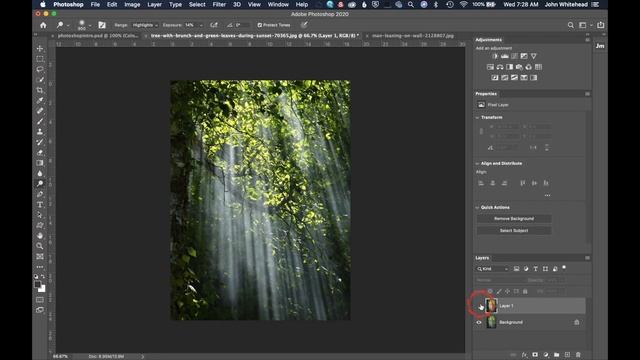The width and height of the screenshot is (640, 360).
Task: Open the brush preset picker dropdown
Action: [90, 25]
